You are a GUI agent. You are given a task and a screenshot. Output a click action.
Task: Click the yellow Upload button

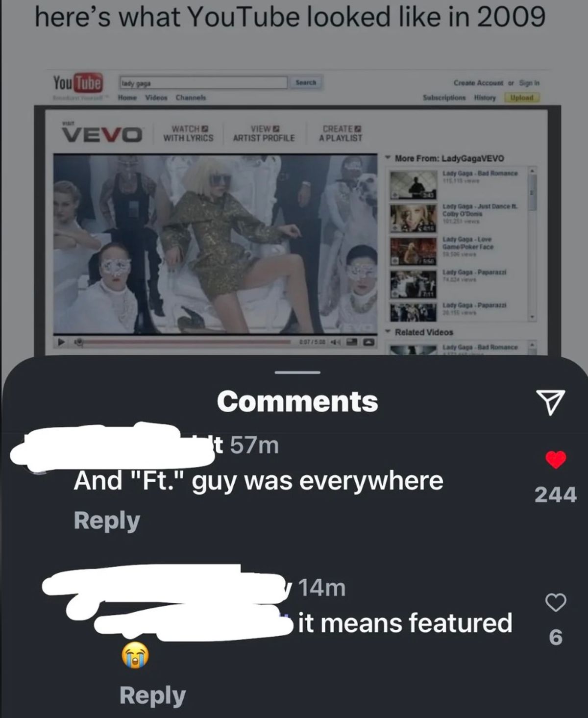point(522,98)
